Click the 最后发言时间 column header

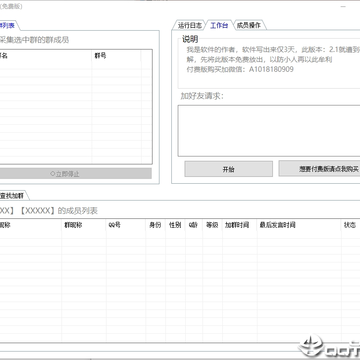click(x=299, y=225)
